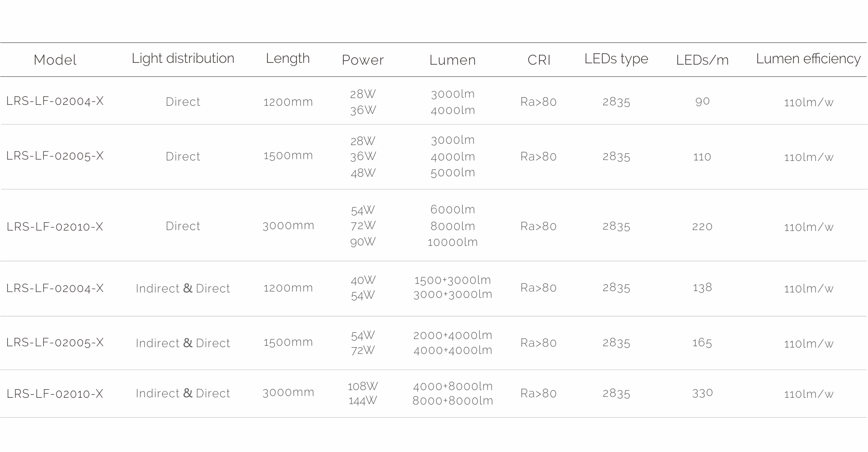Click the Lumen efficiency column header
868x452 pixels.
tap(808, 59)
